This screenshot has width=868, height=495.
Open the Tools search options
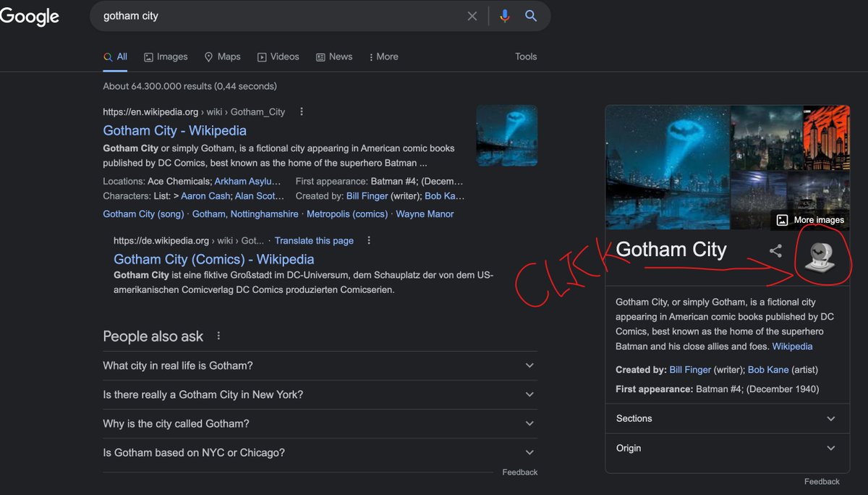coord(526,56)
